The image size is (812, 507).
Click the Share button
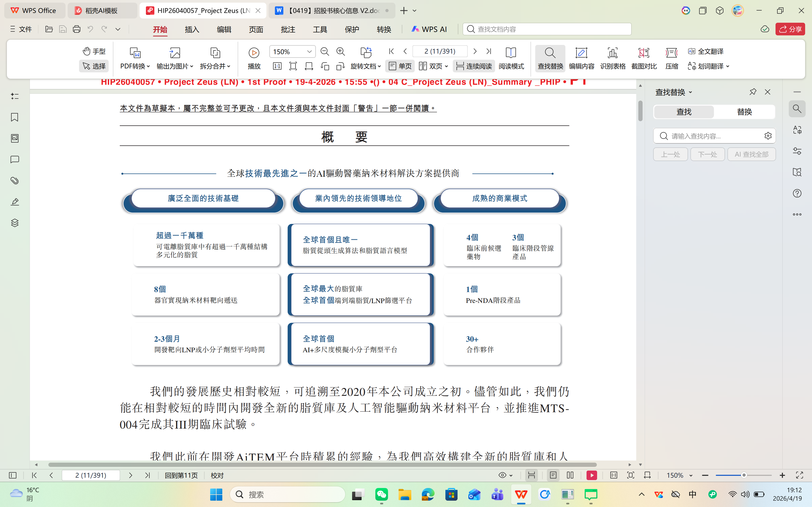click(790, 29)
